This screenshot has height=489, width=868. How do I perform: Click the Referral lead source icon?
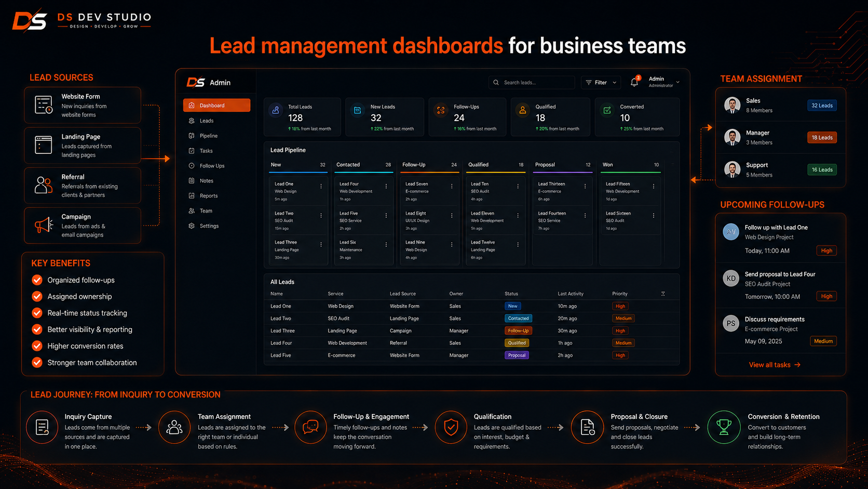[x=44, y=185]
